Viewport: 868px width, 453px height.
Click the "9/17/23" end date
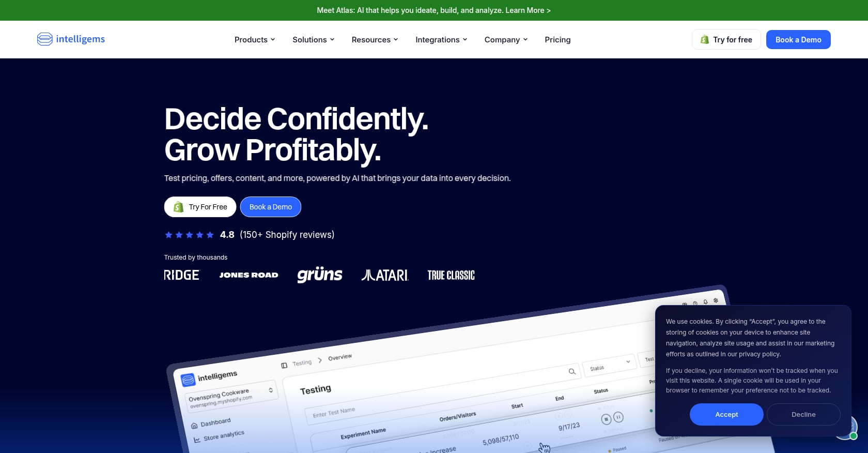(569, 427)
